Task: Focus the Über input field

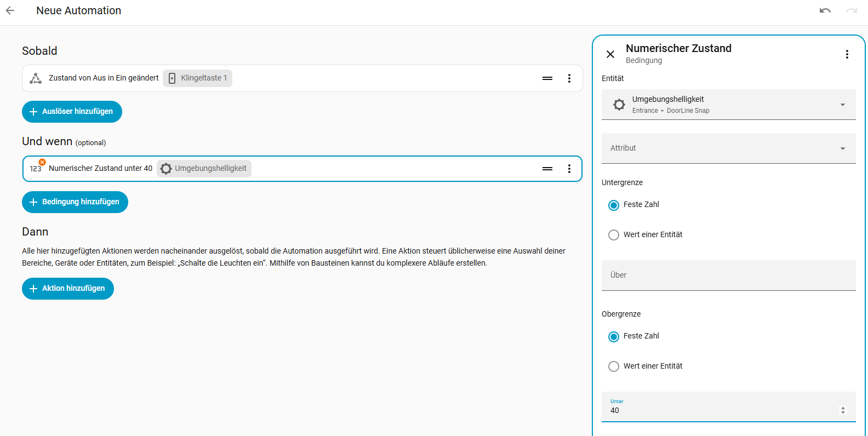Action: [x=729, y=276]
